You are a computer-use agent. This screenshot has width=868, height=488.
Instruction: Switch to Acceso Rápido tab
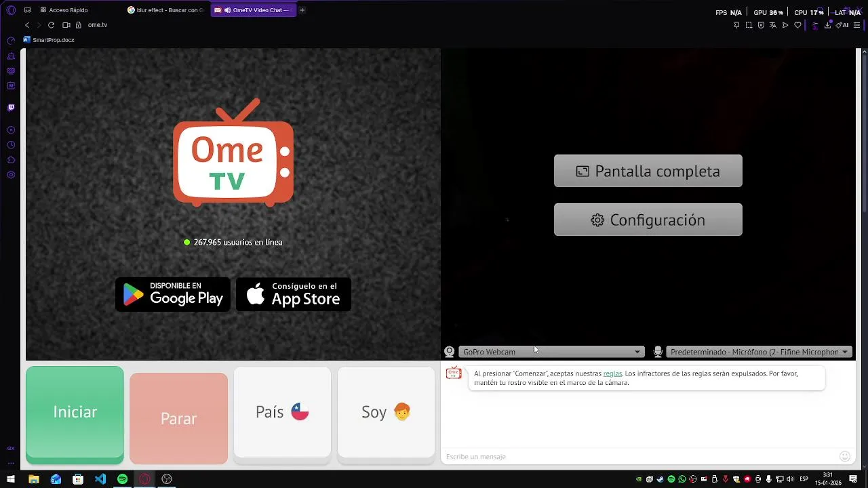(x=64, y=10)
